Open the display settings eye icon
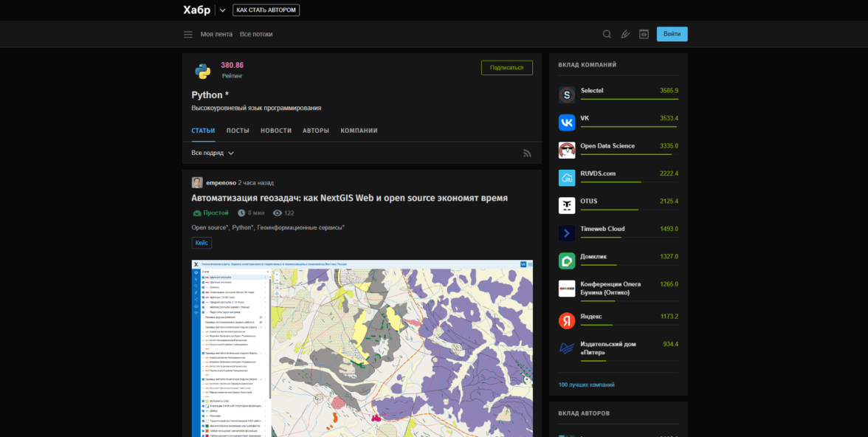This screenshot has width=868, height=437. (644, 34)
